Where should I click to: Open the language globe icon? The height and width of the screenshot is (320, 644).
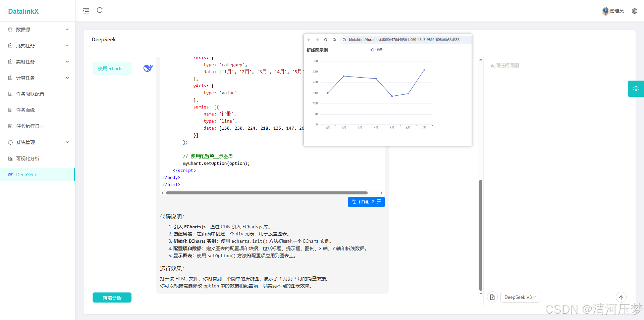point(635,11)
